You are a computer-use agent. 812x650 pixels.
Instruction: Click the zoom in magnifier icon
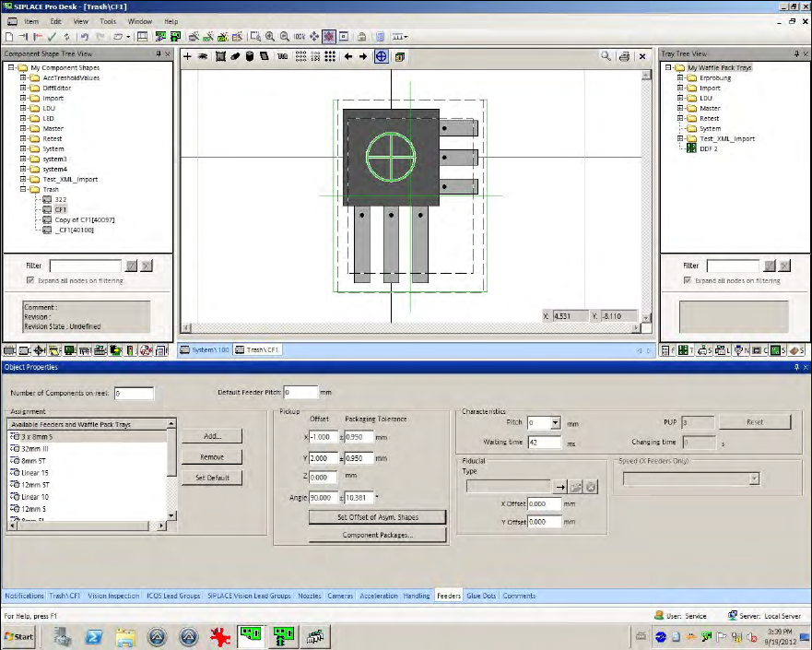pos(270,37)
